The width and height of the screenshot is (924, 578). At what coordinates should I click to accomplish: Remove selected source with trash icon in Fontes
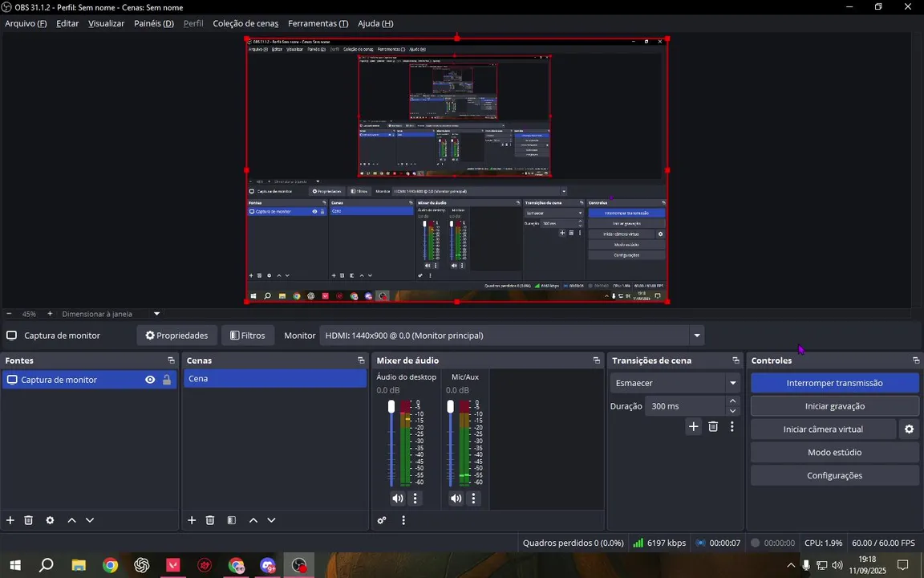(28, 520)
